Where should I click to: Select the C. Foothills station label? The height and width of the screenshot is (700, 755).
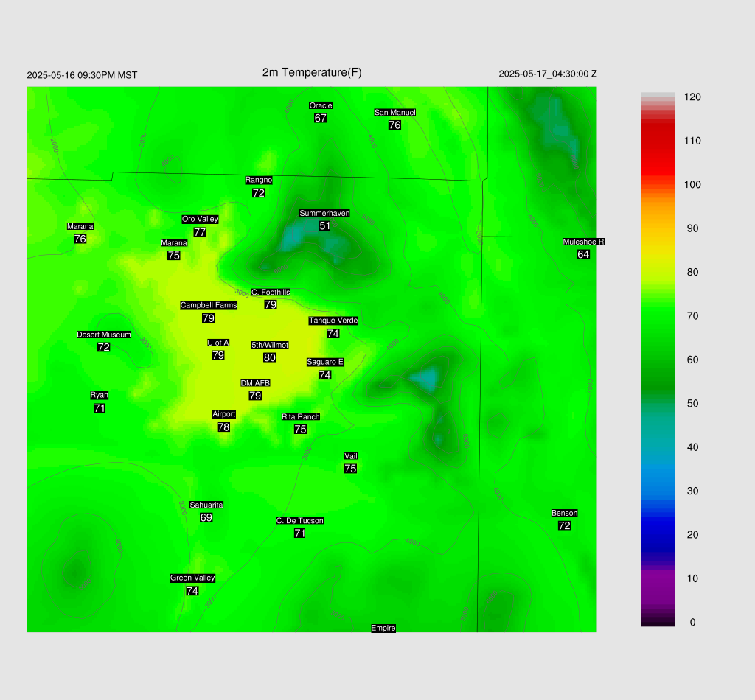click(271, 292)
